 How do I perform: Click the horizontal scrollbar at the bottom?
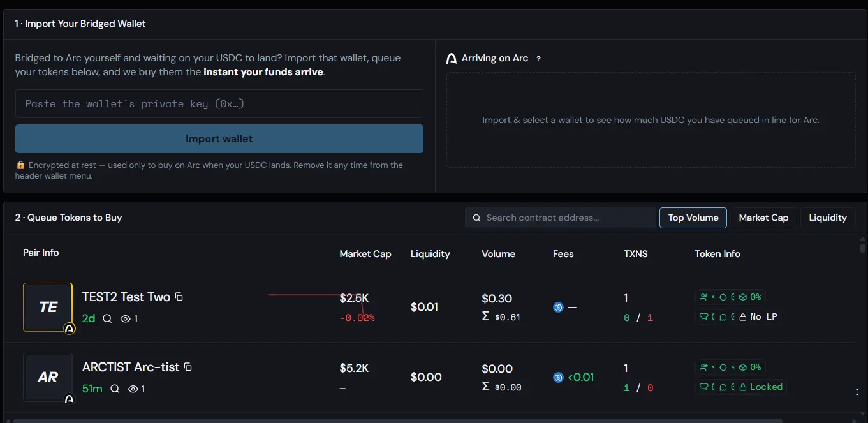(399, 420)
